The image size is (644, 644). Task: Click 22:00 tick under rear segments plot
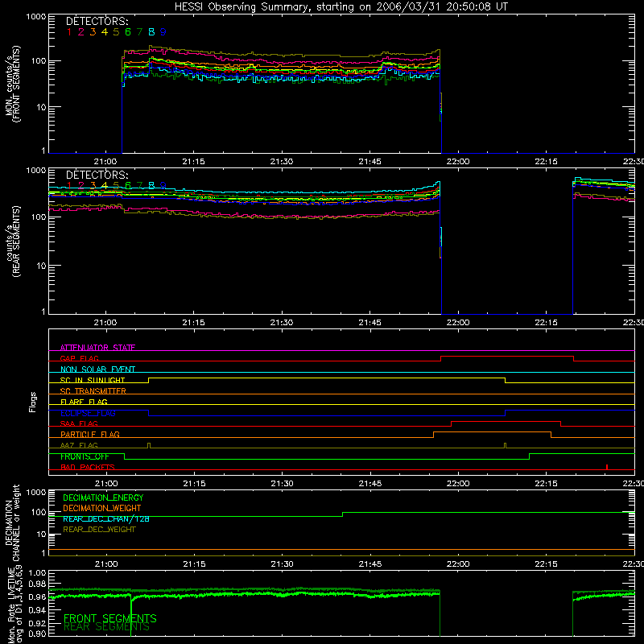(458, 323)
